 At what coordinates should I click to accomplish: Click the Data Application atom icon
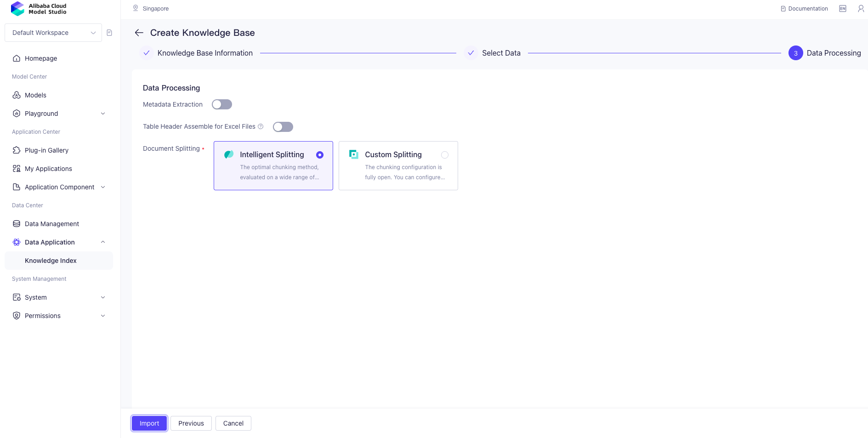click(17, 242)
